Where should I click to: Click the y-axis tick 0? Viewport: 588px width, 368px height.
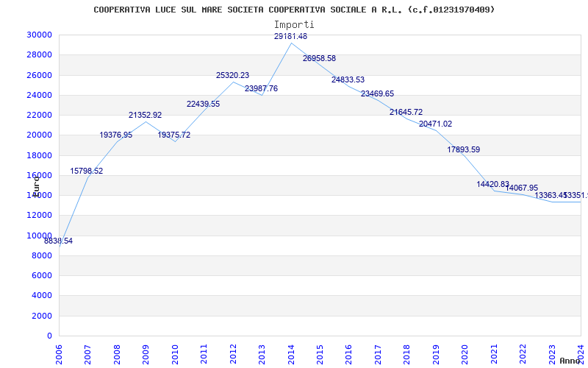49,336
